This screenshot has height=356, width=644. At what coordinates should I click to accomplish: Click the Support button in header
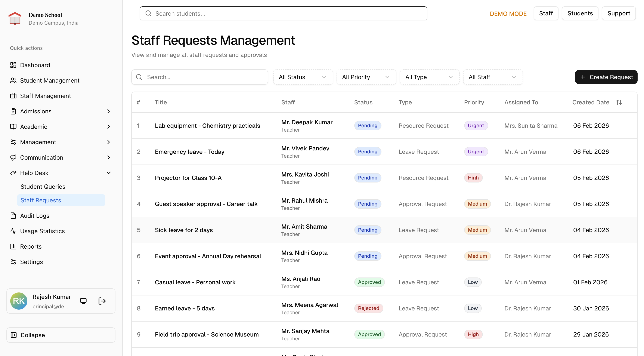pyautogui.click(x=619, y=13)
